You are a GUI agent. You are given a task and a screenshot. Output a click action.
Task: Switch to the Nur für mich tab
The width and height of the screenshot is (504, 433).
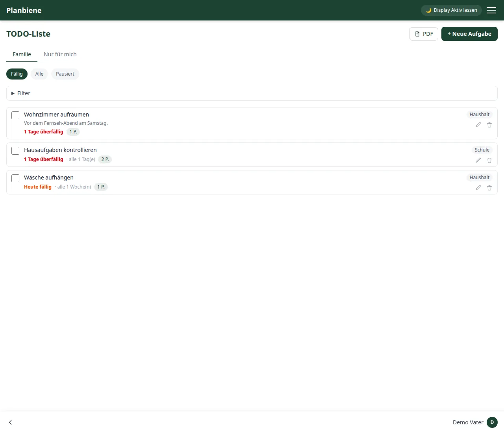coord(60,54)
